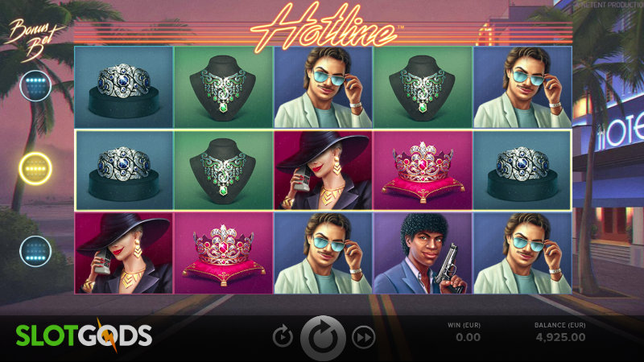Click the top-row emerald necklace in reel two

[224, 87]
